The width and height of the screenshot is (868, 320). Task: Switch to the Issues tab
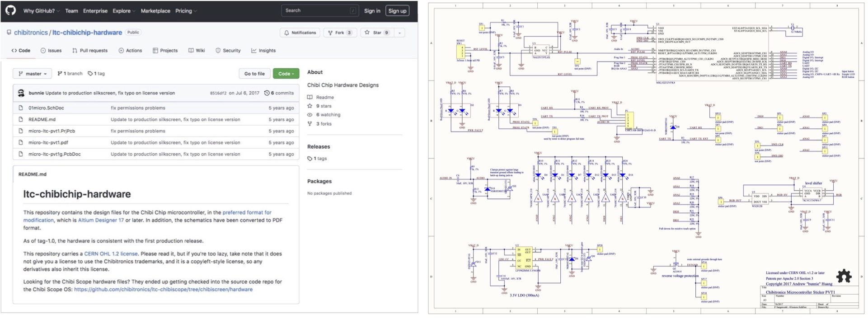[51, 51]
